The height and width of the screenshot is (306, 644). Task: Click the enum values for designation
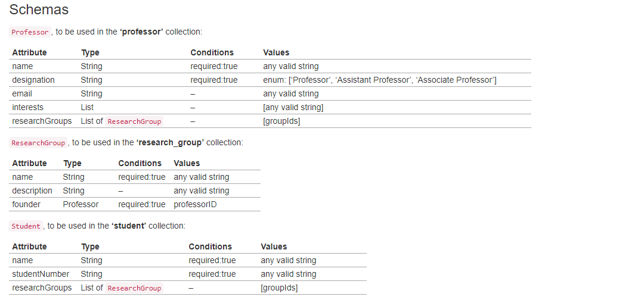pyautogui.click(x=379, y=80)
